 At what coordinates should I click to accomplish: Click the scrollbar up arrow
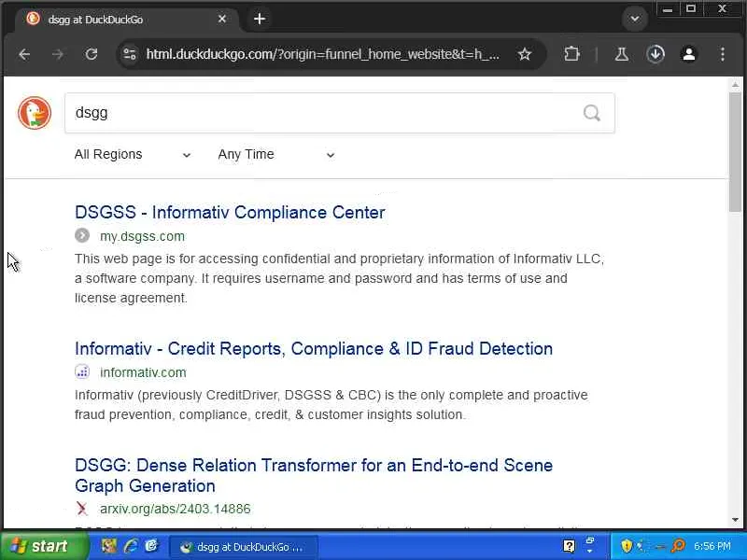[x=735, y=84]
